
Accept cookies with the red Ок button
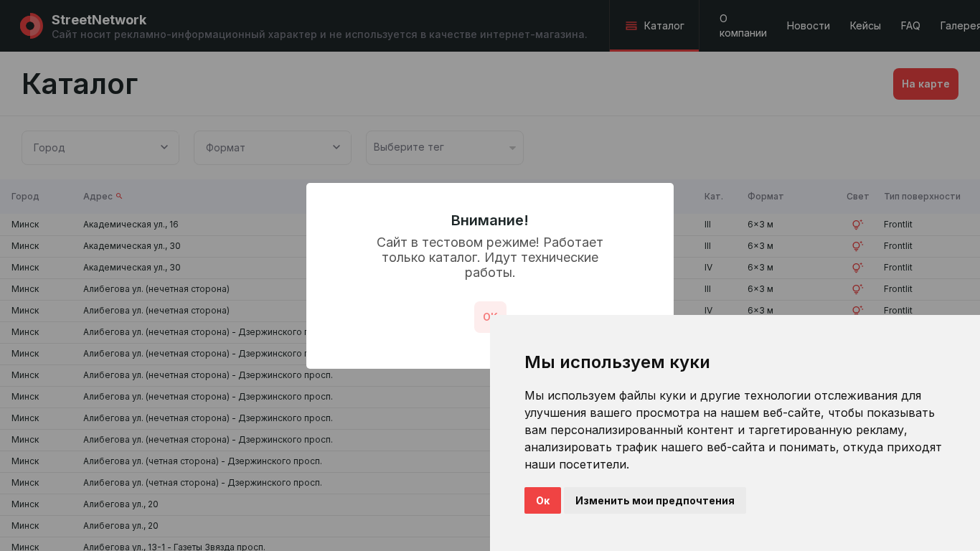tap(542, 501)
